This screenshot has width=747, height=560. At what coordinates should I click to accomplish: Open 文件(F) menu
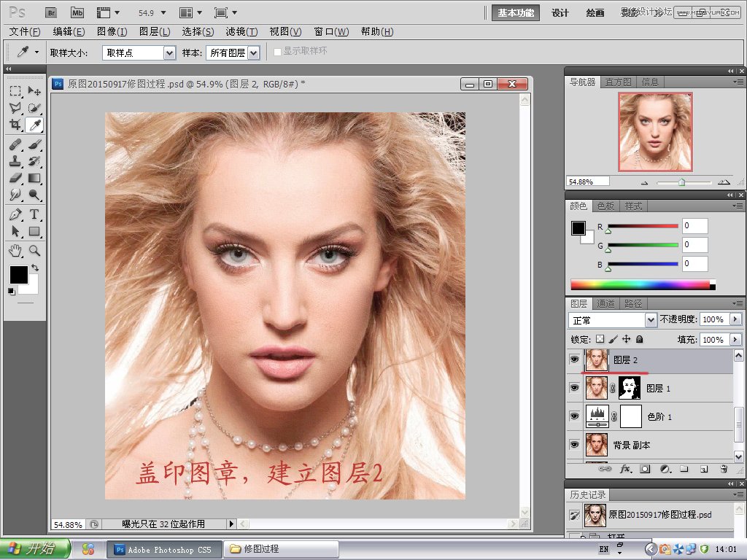(x=25, y=31)
